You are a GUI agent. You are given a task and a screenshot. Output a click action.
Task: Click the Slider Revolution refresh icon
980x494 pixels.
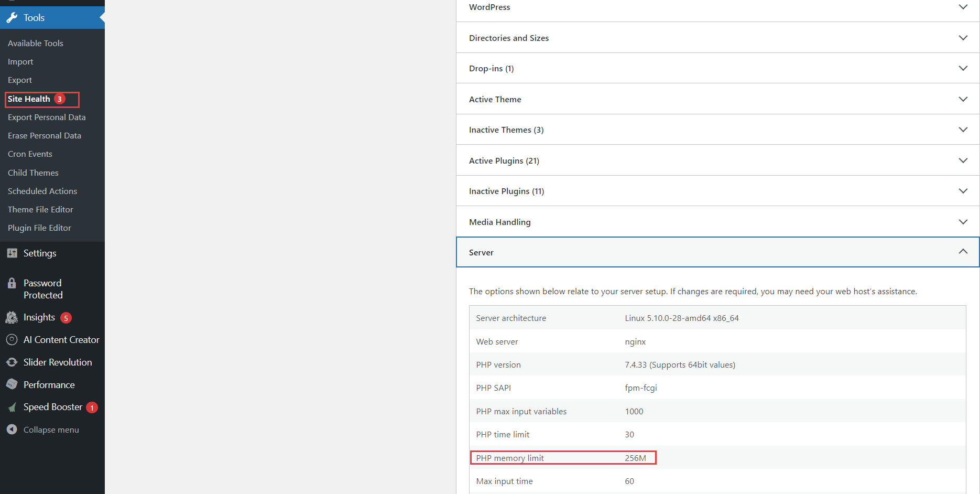(12, 362)
